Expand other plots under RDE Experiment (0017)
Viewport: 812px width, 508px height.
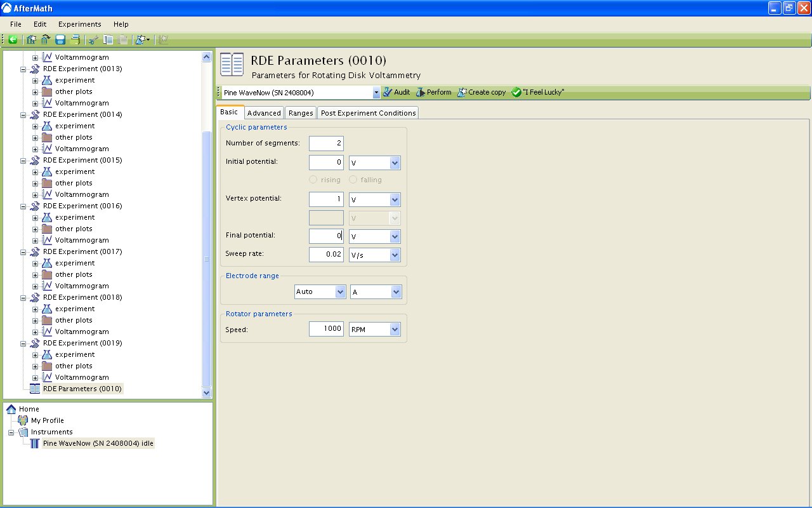click(36, 274)
